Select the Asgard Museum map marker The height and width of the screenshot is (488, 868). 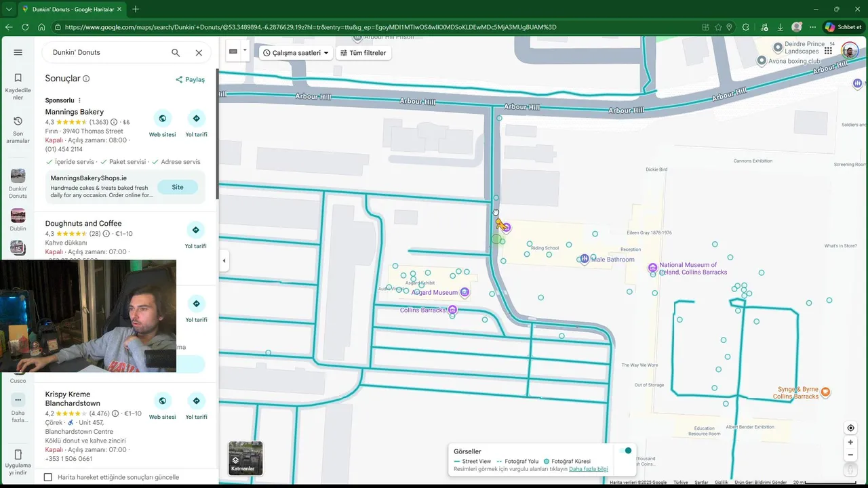(465, 293)
